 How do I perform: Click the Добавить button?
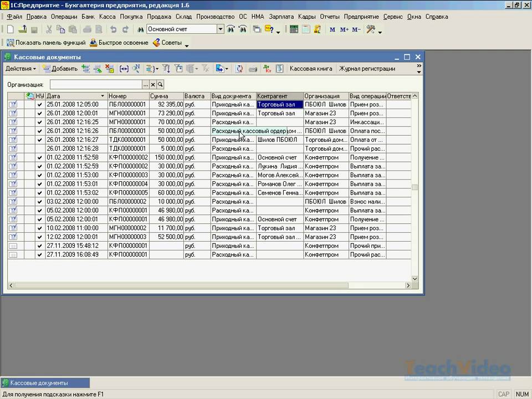tap(60, 69)
